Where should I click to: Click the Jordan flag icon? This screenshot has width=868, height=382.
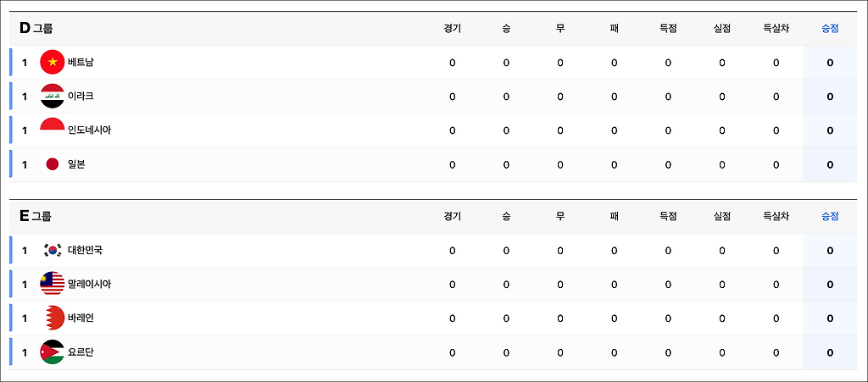click(x=53, y=352)
